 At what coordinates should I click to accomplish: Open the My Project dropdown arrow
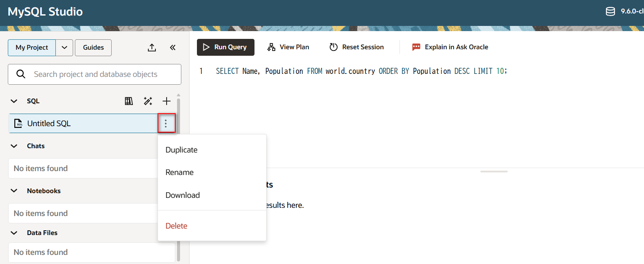click(x=64, y=48)
